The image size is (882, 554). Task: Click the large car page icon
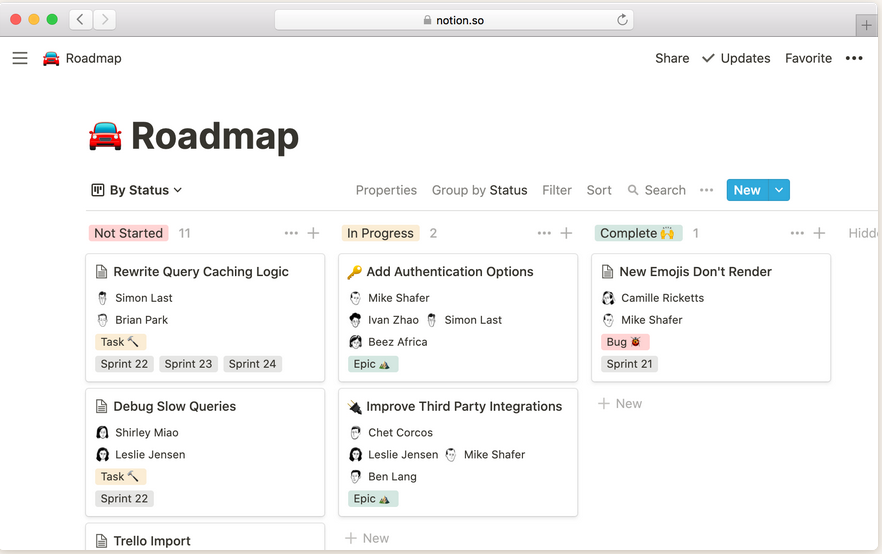click(105, 136)
